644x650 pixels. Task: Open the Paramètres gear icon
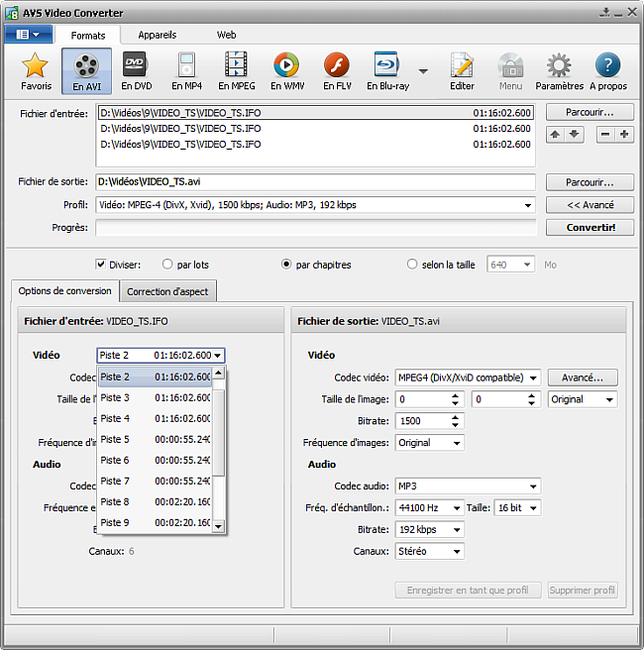559,71
